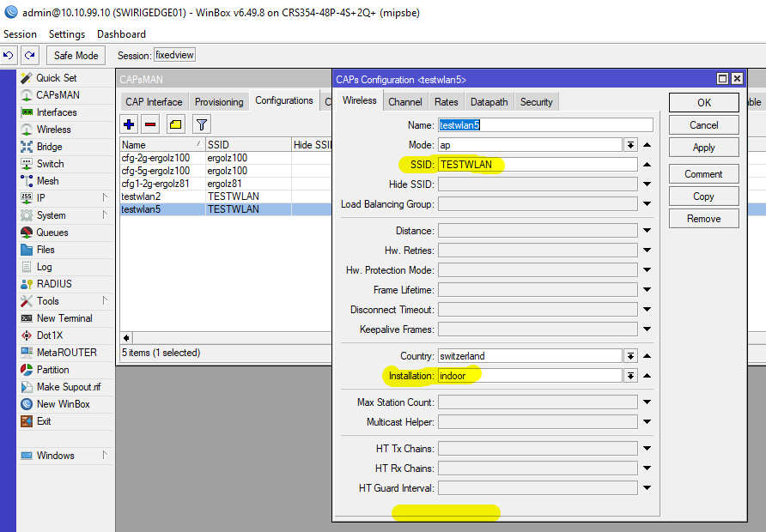The width and height of the screenshot is (766, 532).
Task: Open New Terminal from sidebar
Action: click(x=64, y=318)
